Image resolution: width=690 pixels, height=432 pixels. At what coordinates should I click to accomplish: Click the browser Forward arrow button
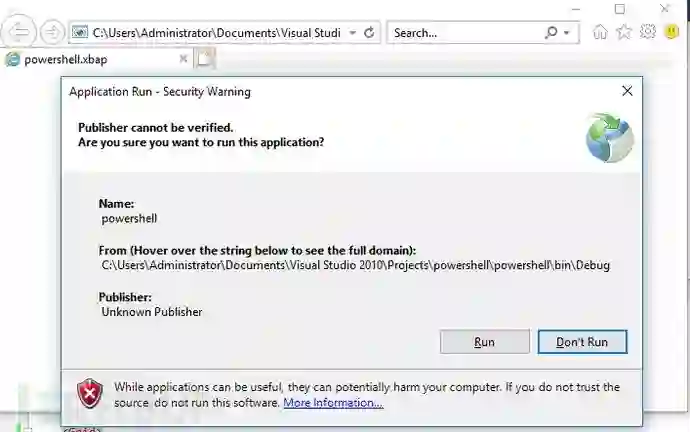52,33
